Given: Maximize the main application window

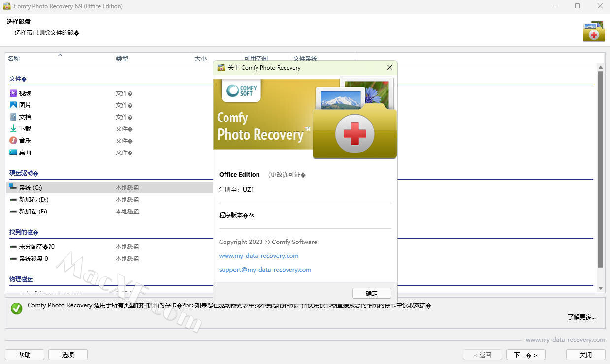Looking at the screenshot, I should [578, 6].
